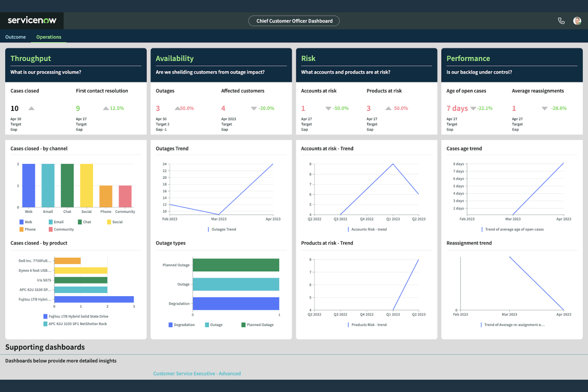Select the Operations tab
This screenshot has width=588, height=392.
tap(48, 37)
